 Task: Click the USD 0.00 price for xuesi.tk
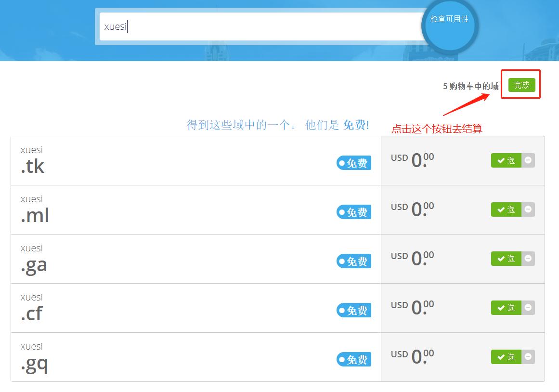point(413,160)
